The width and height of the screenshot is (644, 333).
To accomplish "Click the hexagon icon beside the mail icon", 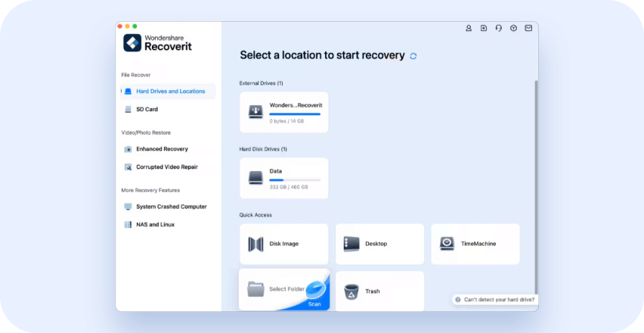I will pyautogui.click(x=513, y=28).
